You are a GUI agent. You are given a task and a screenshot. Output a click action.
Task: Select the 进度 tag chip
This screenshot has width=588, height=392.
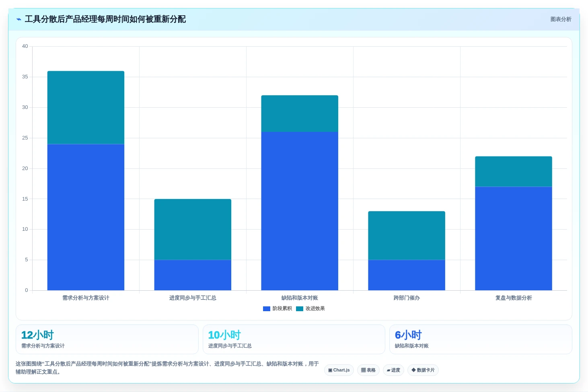393,370
